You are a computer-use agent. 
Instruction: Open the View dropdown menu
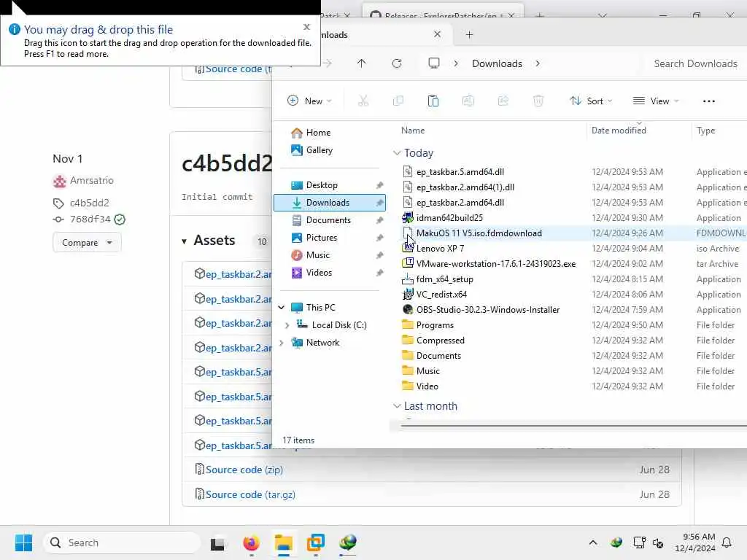pos(656,101)
